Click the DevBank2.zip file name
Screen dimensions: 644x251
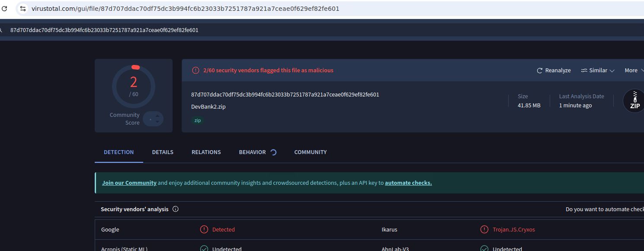[x=208, y=106]
